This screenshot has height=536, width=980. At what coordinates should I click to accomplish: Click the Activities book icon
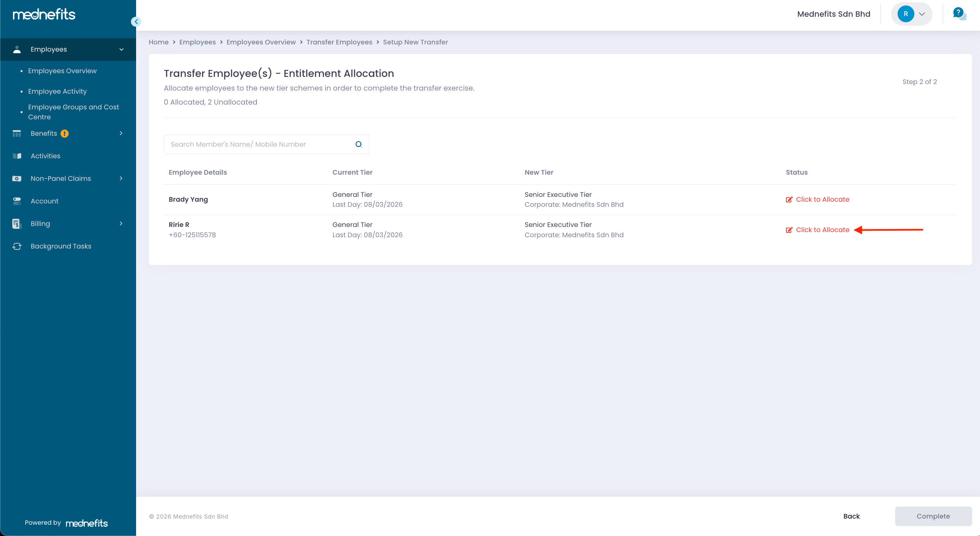17,156
